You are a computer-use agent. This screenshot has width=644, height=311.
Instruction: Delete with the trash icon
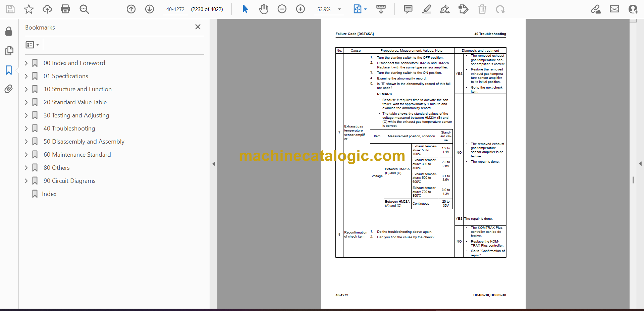tap(482, 9)
